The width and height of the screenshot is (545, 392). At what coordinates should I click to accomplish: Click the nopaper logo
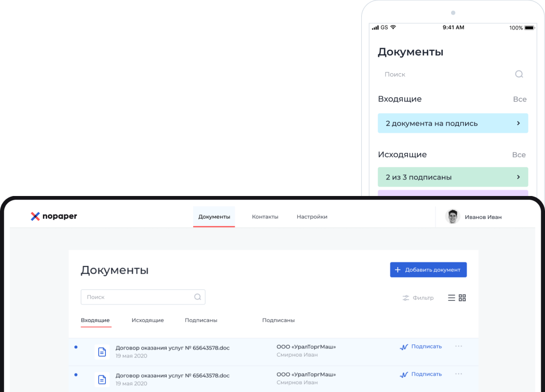click(x=54, y=216)
